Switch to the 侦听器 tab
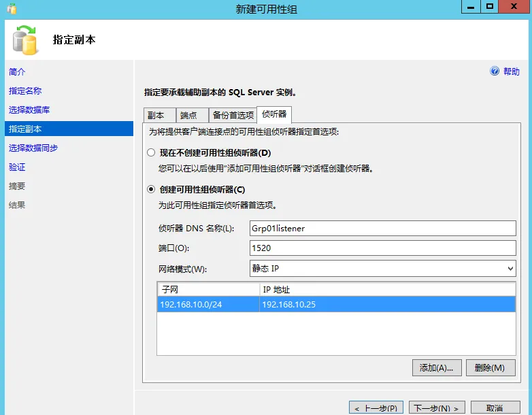This screenshot has width=532, height=415. [274, 114]
